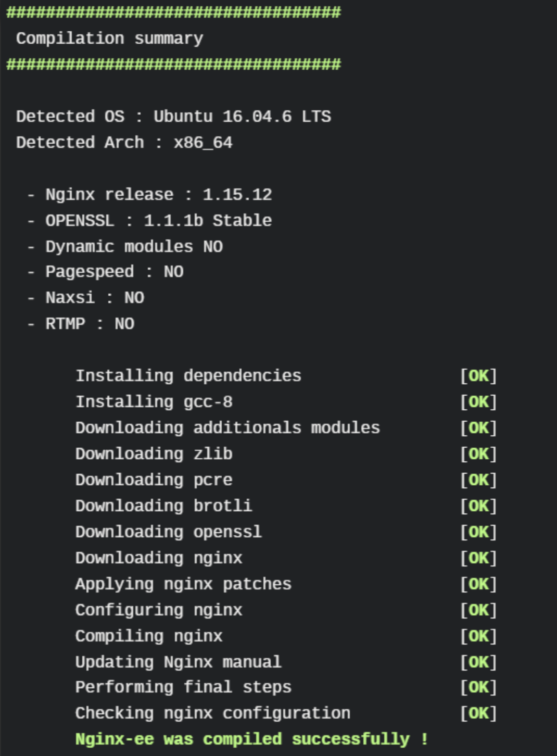This screenshot has width=557, height=756.
Task: Click the "Detected OS : Ubuntu 16.04.6 LTS" line
Action: point(173,116)
